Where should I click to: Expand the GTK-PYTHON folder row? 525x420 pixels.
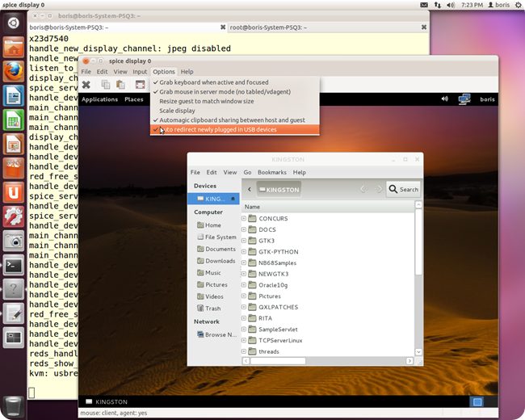[244, 252]
